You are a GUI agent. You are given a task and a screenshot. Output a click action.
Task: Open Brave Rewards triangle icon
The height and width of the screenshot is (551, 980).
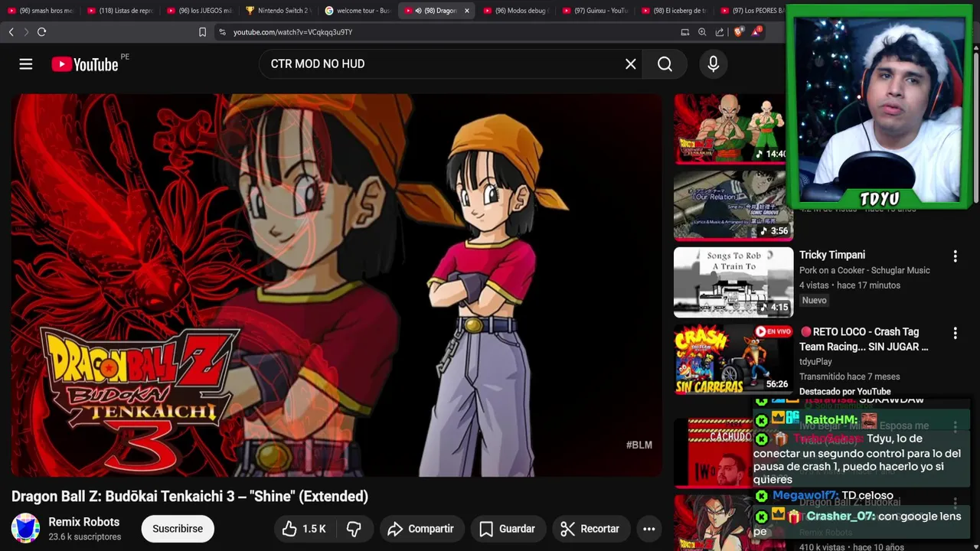point(756,31)
